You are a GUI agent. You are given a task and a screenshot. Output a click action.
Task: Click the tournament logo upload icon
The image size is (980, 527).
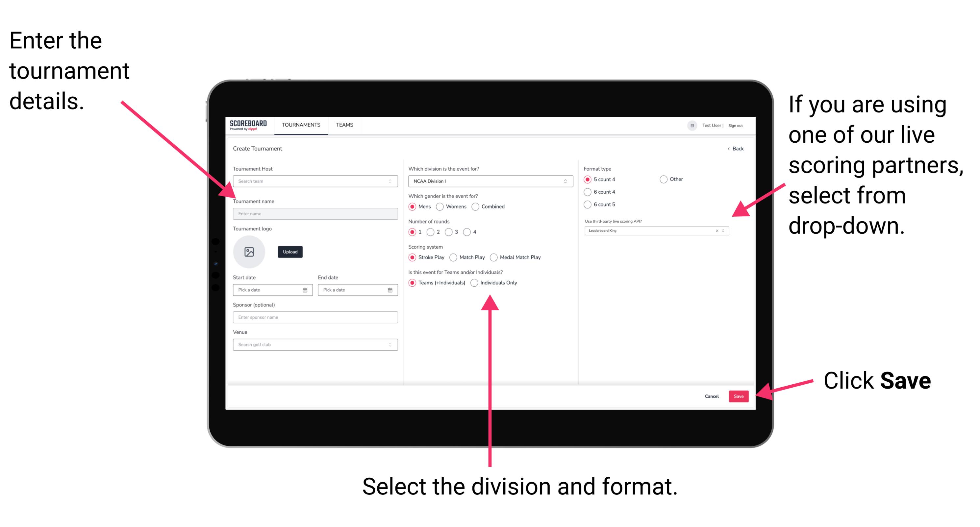pyautogui.click(x=249, y=252)
